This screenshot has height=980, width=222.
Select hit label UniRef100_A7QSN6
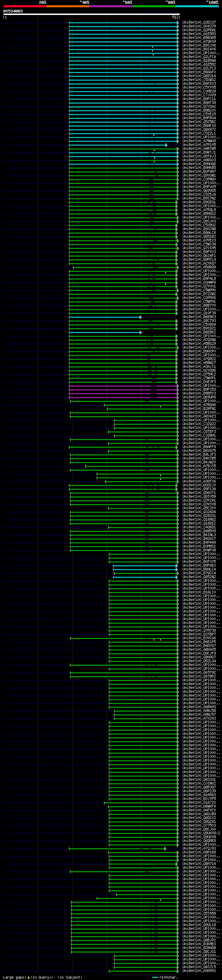[199, 340]
